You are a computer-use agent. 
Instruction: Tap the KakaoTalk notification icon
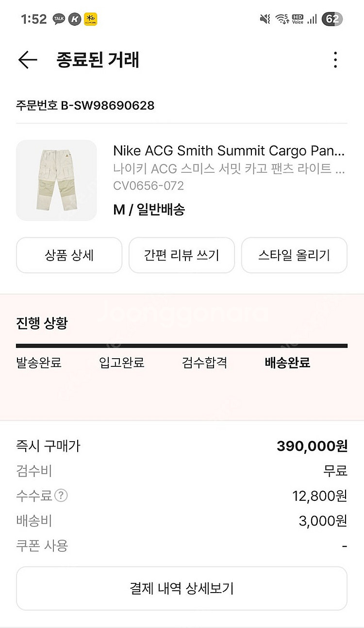click(x=59, y=19)
